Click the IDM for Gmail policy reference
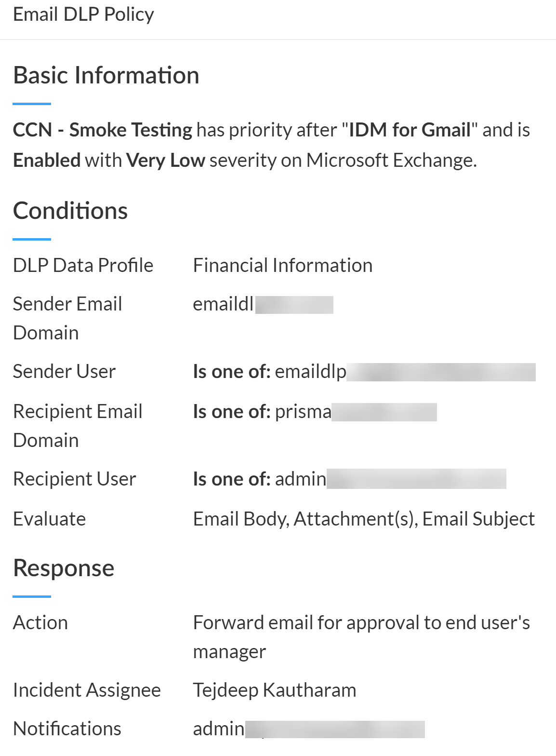Image resolution: width=556 pixels, height=756 pixels. click(410, 130)
